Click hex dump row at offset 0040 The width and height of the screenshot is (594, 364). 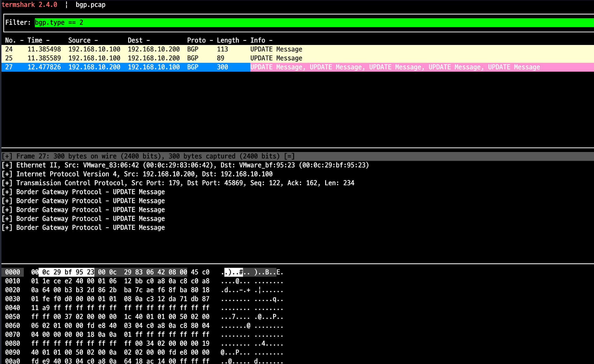12,308
